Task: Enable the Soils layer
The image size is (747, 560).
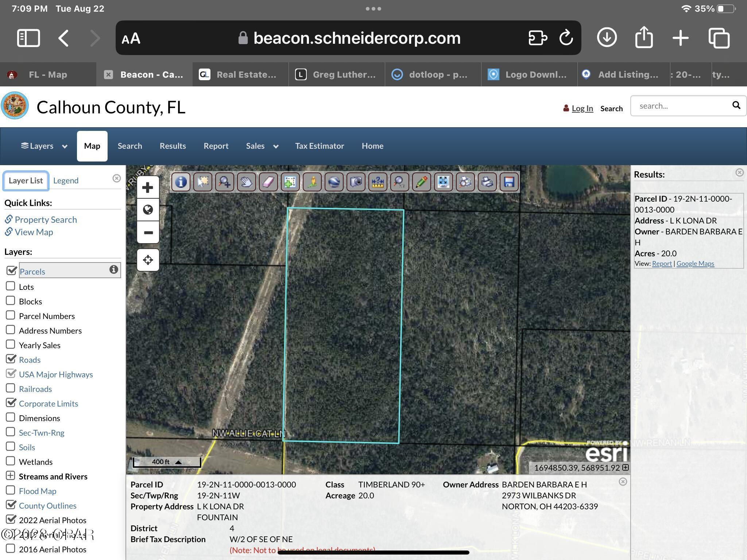Action: click(11, 446)
